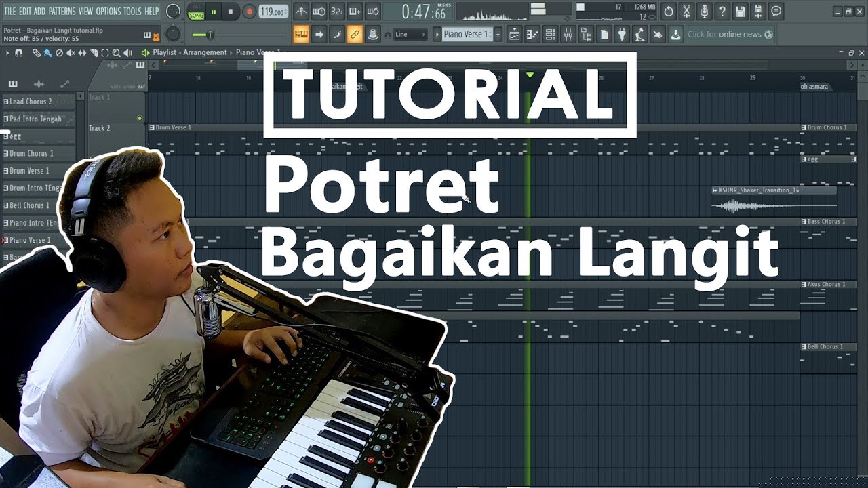Open the Line snap dropdown
The width and height of the screenshot is (868, 488).
410,35
